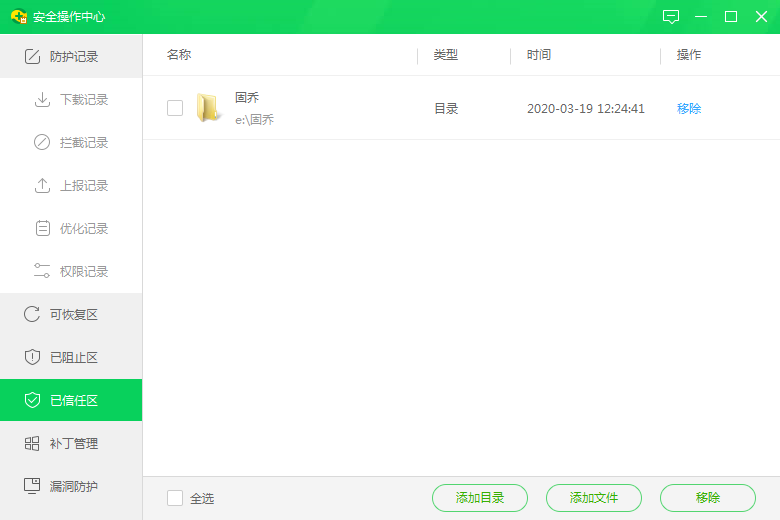Click the 补丁管理 grid icon
The image size is (780, 520).
point(32,443)
